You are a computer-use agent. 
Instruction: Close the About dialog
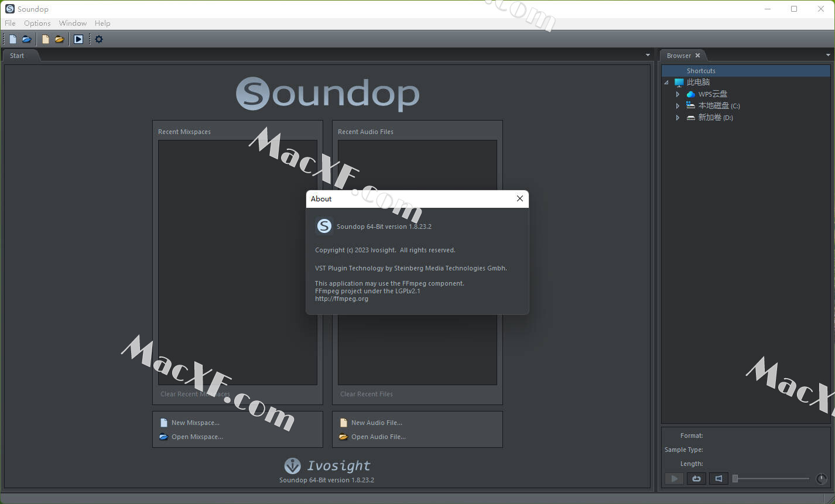519,198
